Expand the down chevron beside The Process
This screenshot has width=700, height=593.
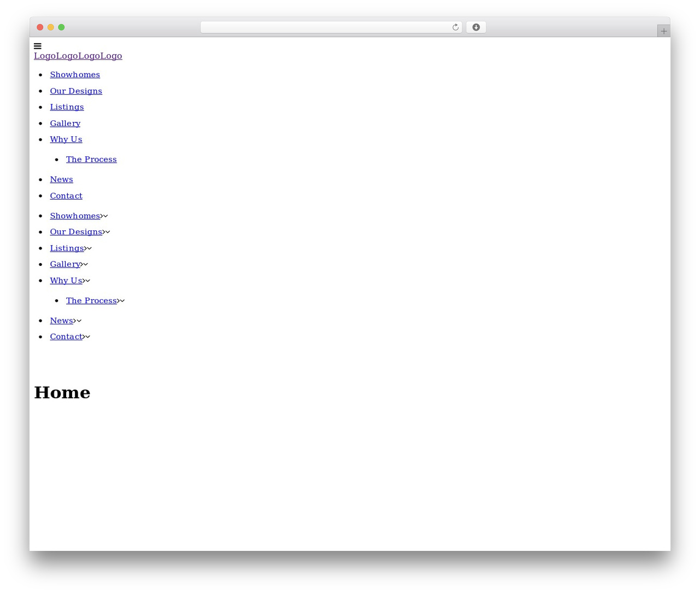tap(122, 301)
